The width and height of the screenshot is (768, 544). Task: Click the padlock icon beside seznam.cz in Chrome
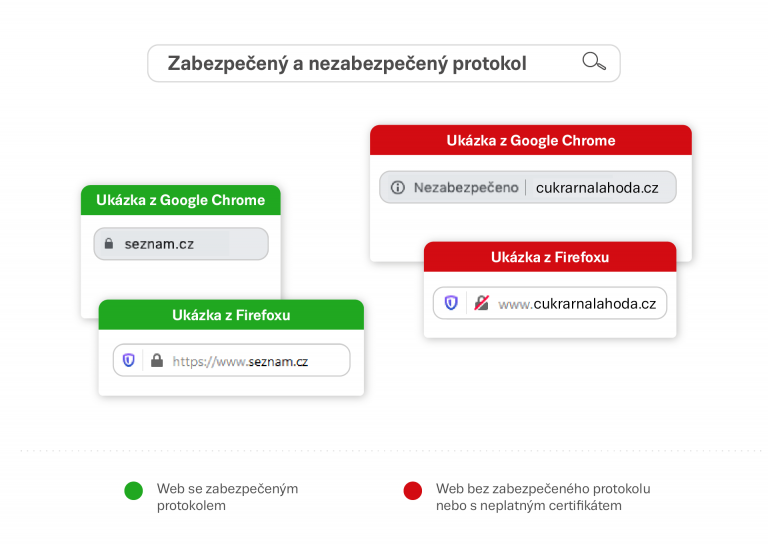point(109,243)
